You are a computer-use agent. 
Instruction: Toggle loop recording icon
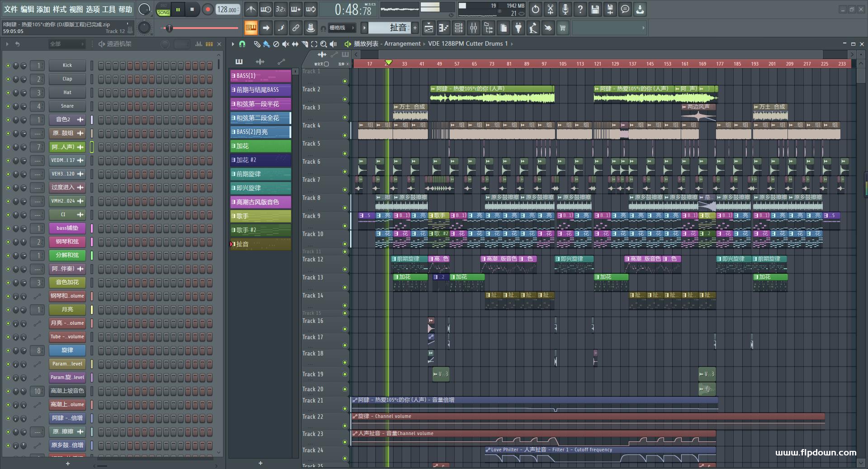[x=311, y=9]
